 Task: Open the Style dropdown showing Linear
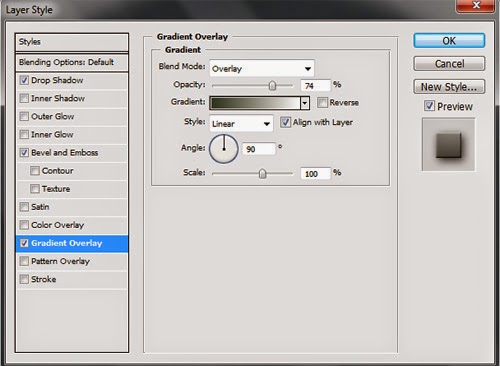241,124
